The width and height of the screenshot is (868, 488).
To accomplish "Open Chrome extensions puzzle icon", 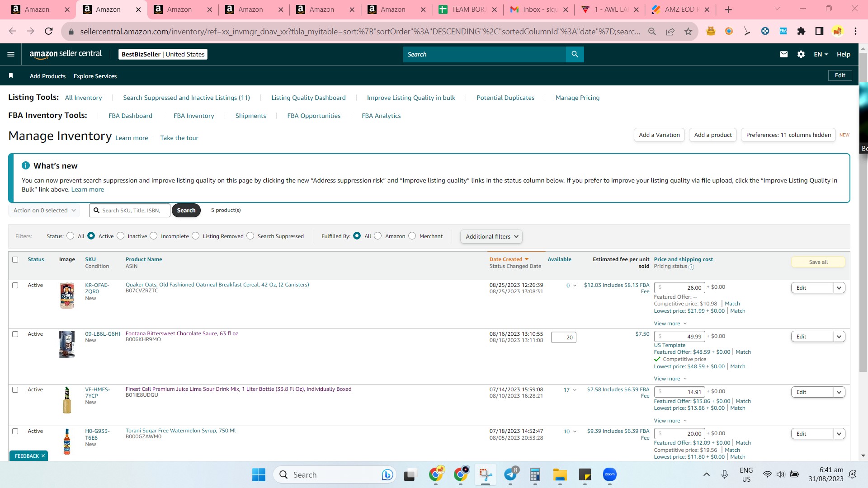I will (801, 31).
